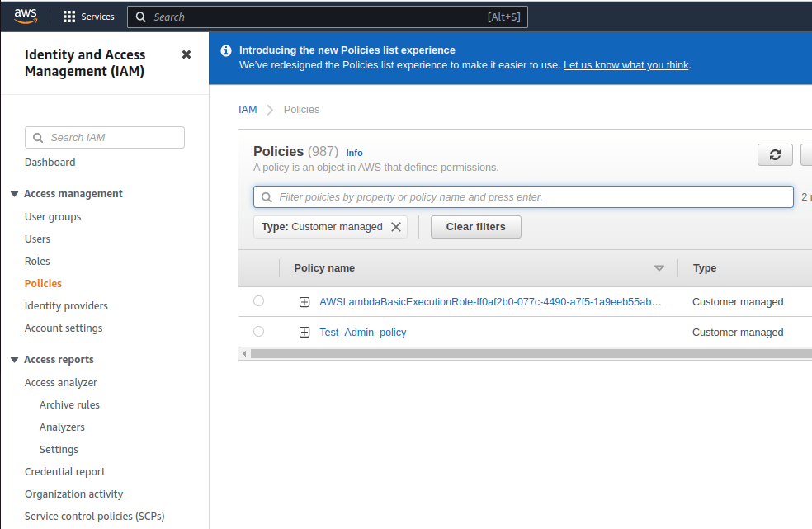Collapse the Access management section
Viewport: 812px width, 529px height.
click(15, 194)
